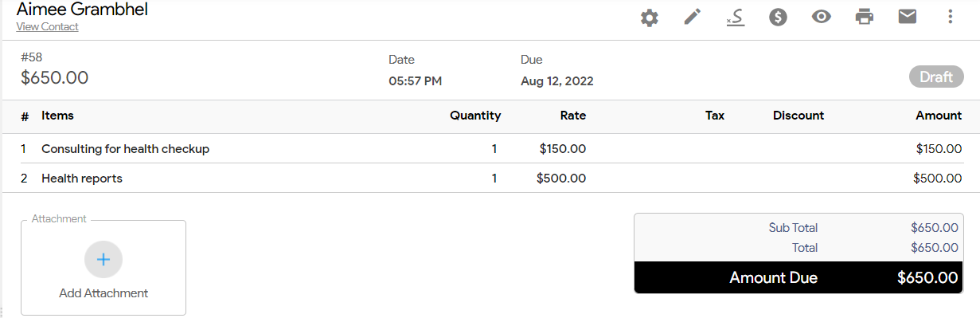Viewport: 980px width, 318px height.
Task: Click the Items column header
Action: click(x=57, y=116)
